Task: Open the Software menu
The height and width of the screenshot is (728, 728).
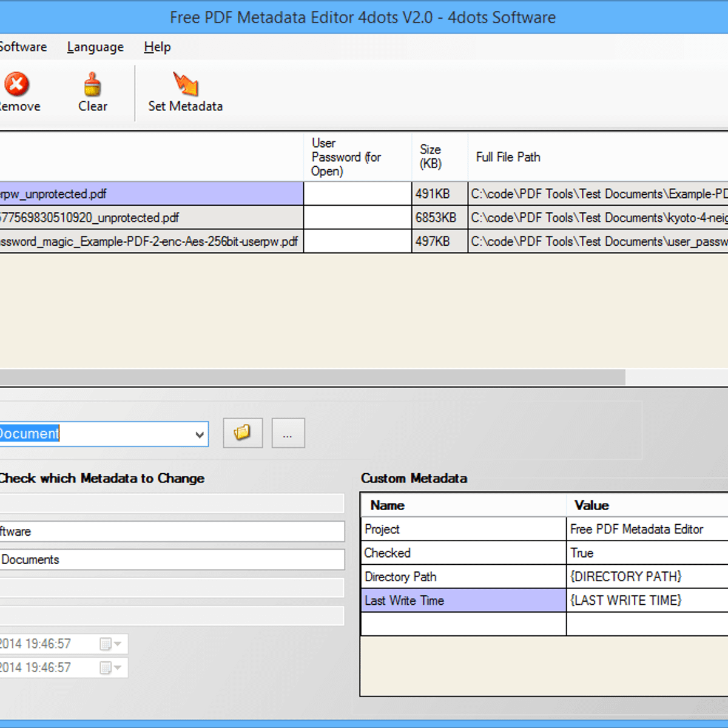Action: tap(23, 47)
